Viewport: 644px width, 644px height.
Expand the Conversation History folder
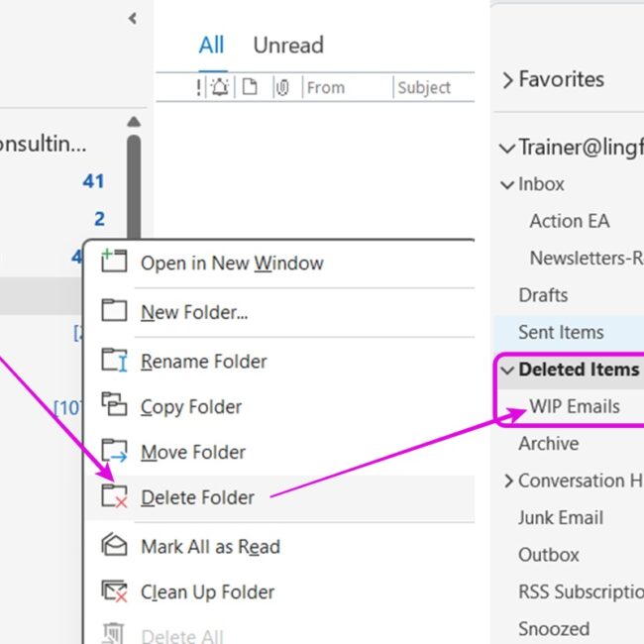[508, 481]
